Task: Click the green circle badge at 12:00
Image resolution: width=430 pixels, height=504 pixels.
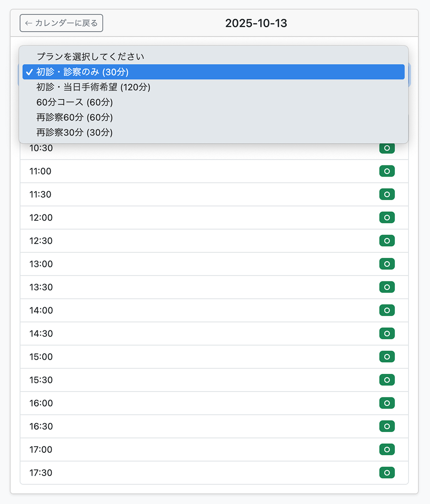Action: click(387, 218)
